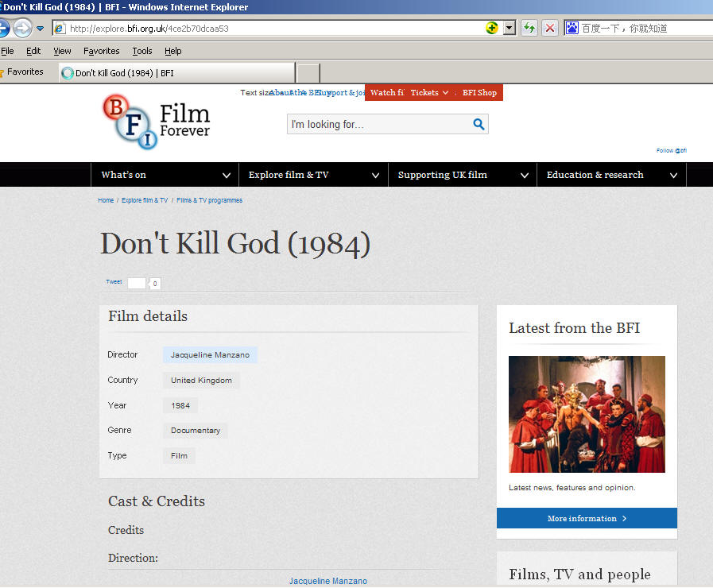Open the Latest from the BFI image
Viewport: 713px width, 588px height.
587,415
